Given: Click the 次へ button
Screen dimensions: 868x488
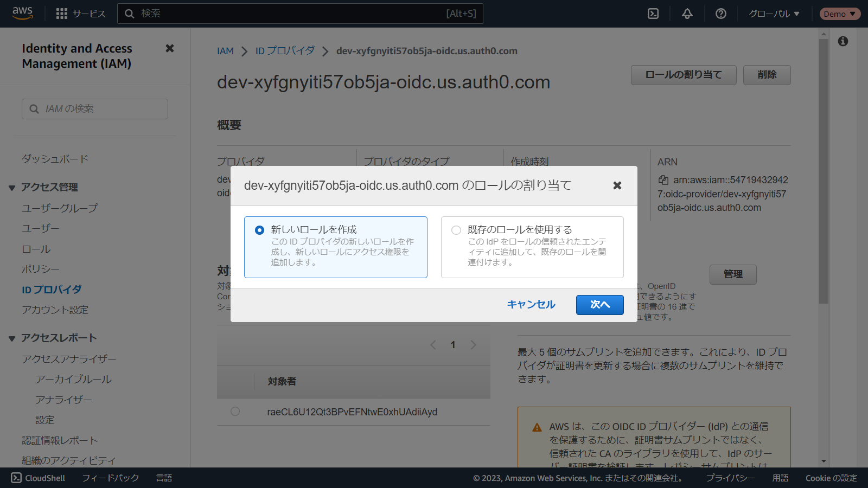Looking at the screenshot, I should click(x=599, y=305).
